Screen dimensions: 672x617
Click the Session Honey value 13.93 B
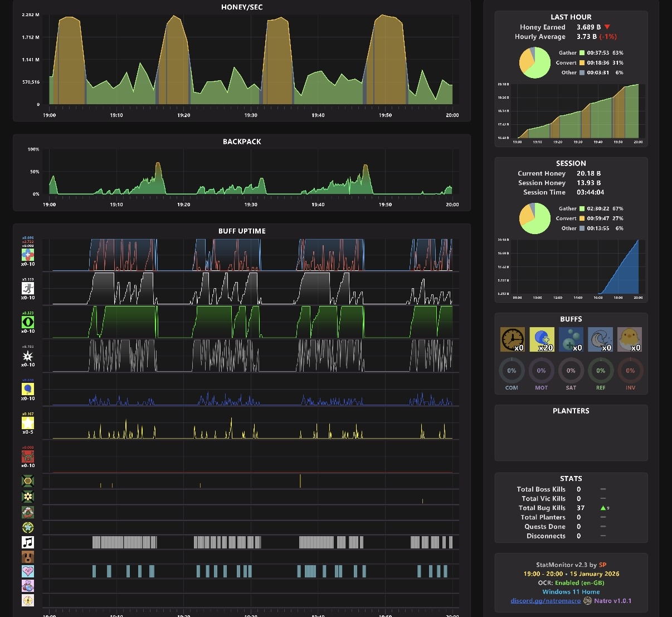pyautogui.click(x=588, y=183)
